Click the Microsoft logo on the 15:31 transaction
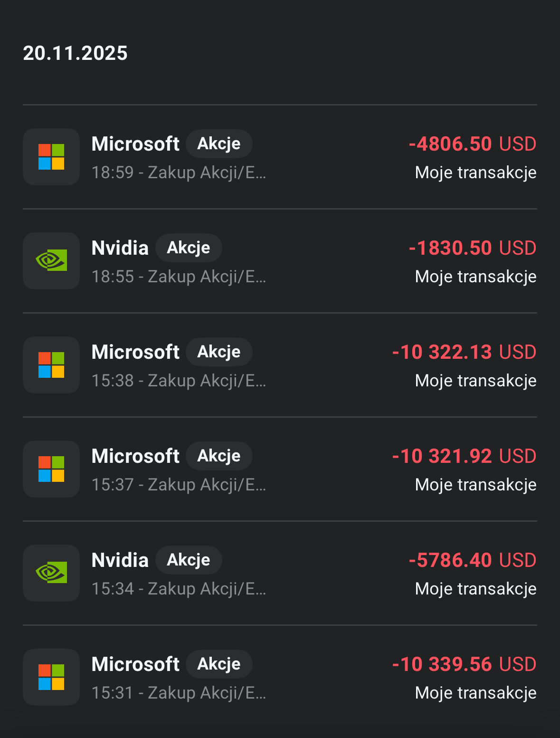Viewport: 560px width, 738px height. tap(51, 677)
